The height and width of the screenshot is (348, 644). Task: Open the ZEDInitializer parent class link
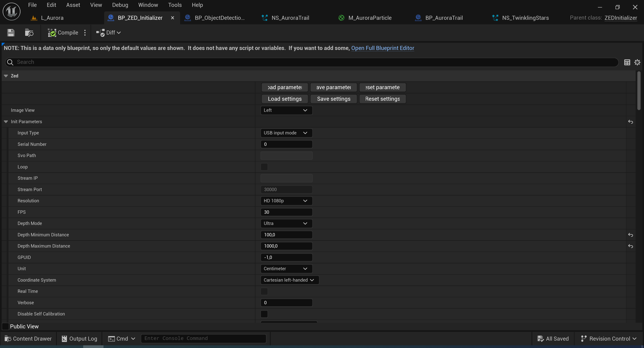coord(621,18)
